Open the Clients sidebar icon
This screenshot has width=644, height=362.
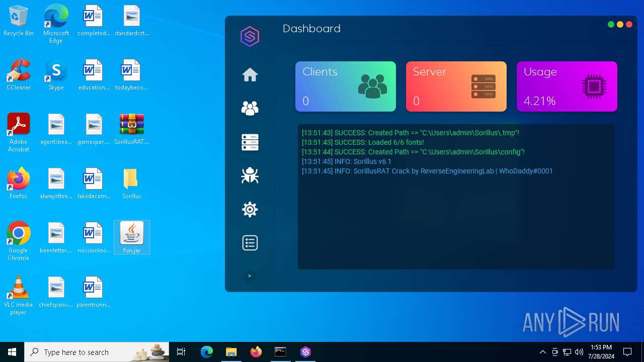(250, 108)
